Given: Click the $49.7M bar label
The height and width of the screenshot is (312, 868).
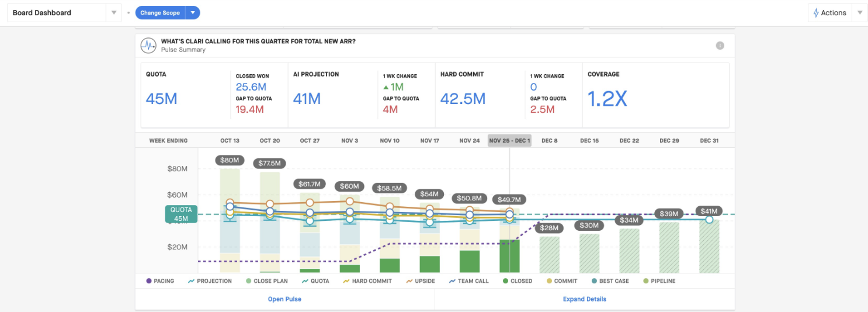Looking at the screenshot, I should point(509,199).
